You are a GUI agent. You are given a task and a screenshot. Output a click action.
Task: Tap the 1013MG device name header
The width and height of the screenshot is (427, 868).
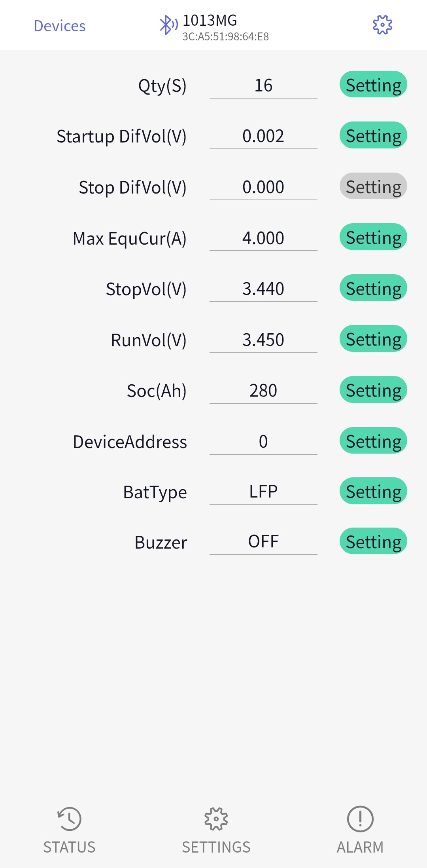(x=210, y=20)
